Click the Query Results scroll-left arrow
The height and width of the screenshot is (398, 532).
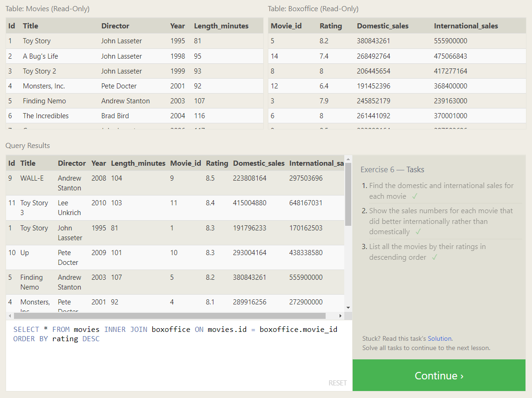point(9,316)
